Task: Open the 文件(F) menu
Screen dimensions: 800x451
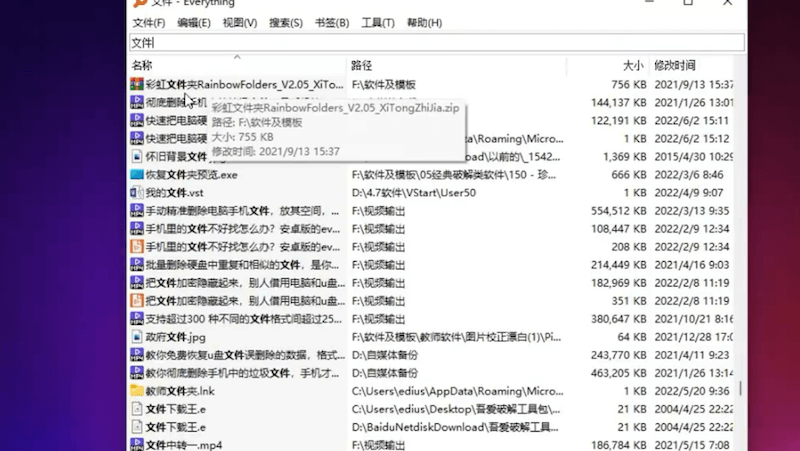Action: tap(149, 23)
